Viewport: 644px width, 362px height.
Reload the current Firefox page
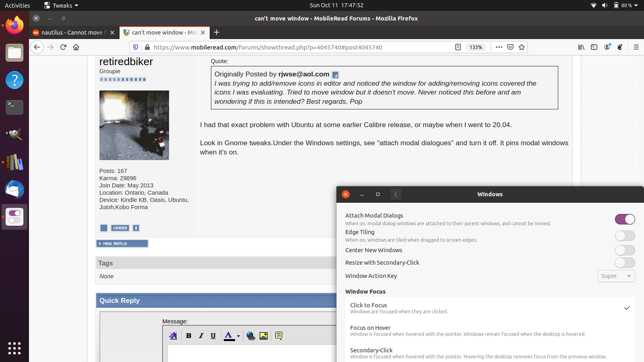tap(63, 47)
